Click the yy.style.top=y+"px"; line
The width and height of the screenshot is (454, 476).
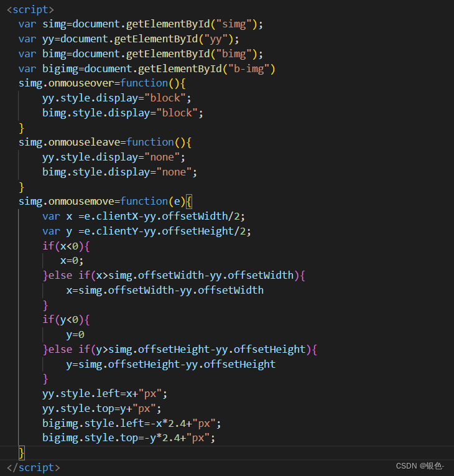coord(101,409)
